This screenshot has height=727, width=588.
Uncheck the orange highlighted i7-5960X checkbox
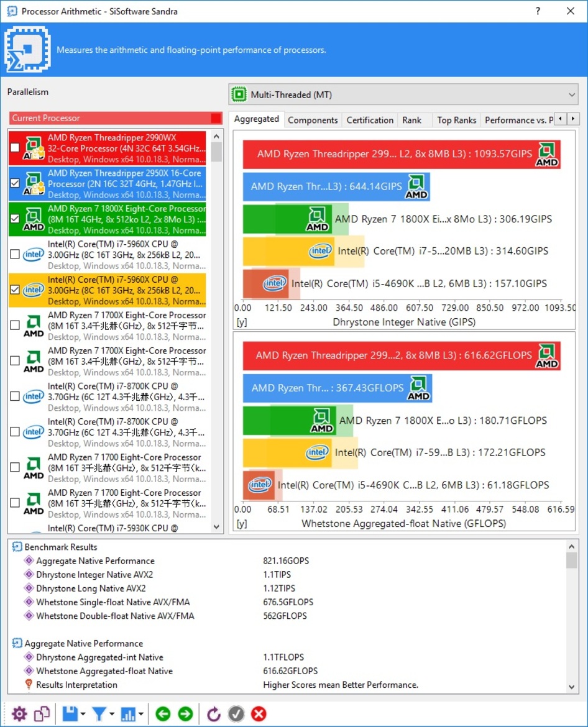15,290
